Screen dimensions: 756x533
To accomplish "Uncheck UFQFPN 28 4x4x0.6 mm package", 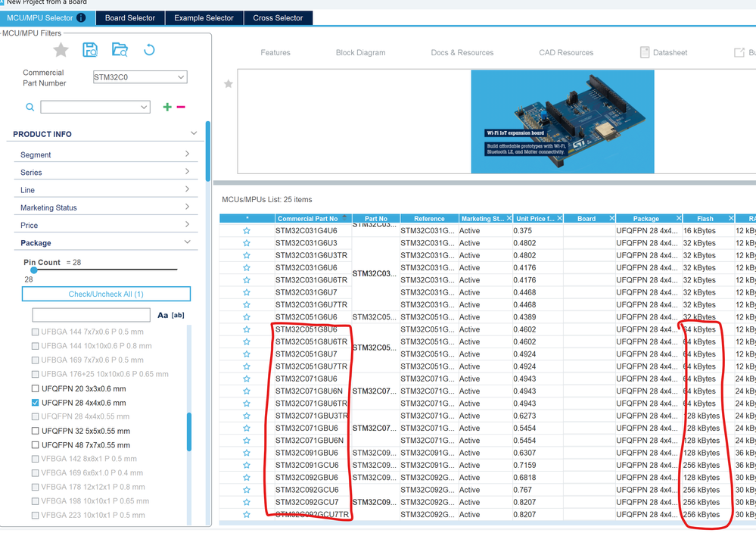I will [x=36, y=403].
